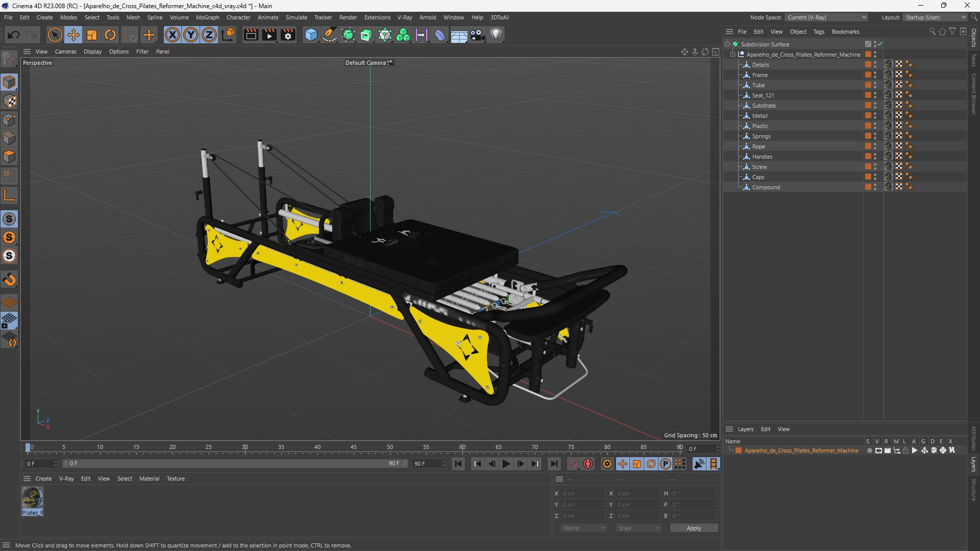Play the animation forward

(506, 464)
